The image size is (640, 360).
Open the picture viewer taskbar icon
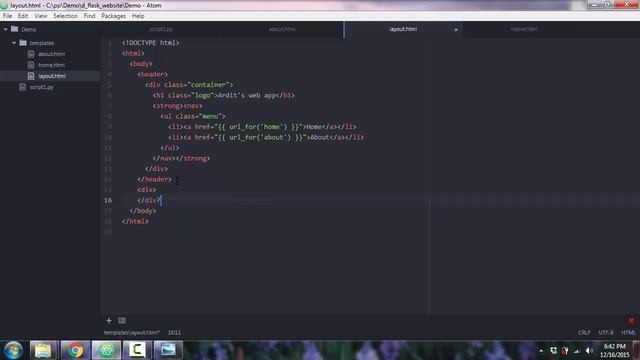tap(168, 350)
